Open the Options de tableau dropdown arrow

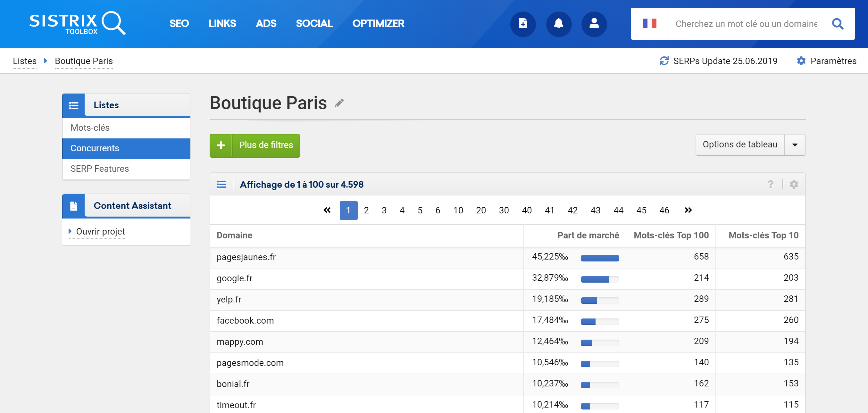click(795, 145)
